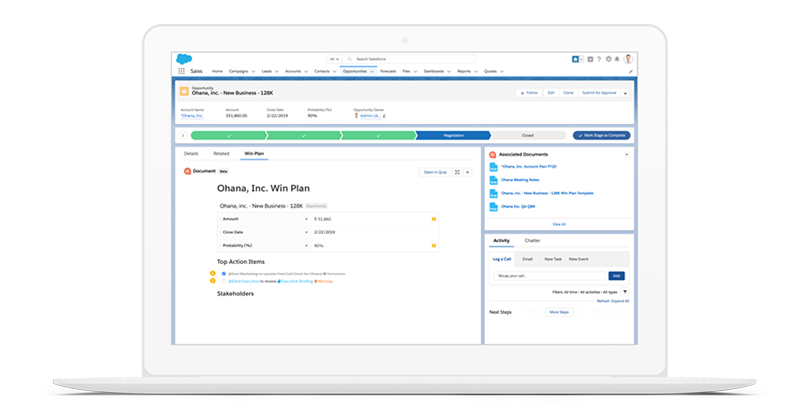Expand the Campaigns nav dropdown arrow

coord(254,72)
